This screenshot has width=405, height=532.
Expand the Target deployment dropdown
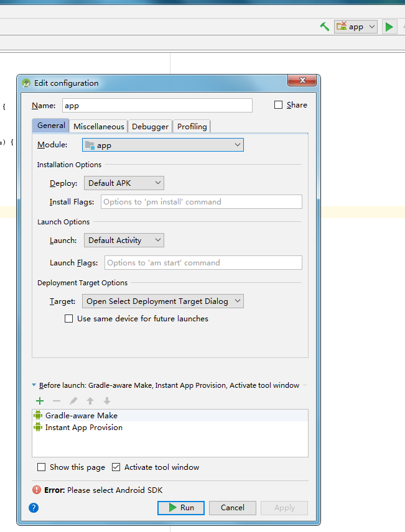point(163,301)
